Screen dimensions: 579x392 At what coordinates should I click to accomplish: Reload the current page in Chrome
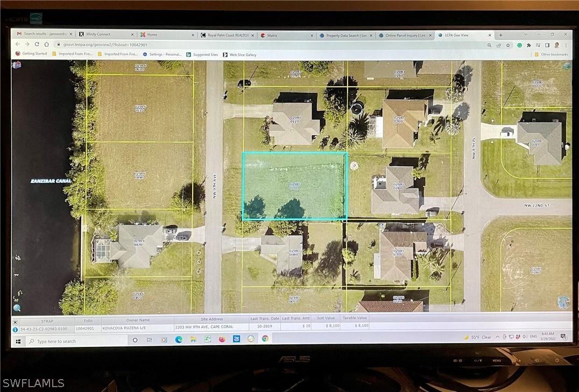[x=36, y=45]
